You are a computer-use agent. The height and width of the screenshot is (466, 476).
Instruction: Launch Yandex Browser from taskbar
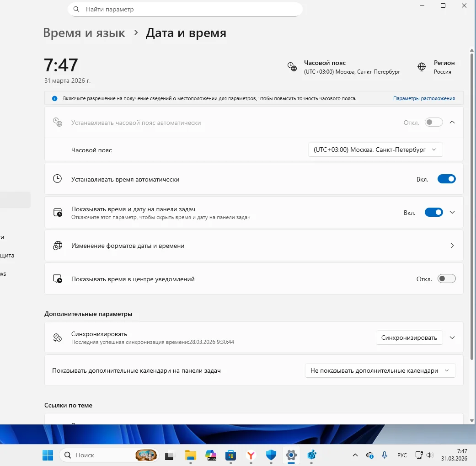[251, 455]
